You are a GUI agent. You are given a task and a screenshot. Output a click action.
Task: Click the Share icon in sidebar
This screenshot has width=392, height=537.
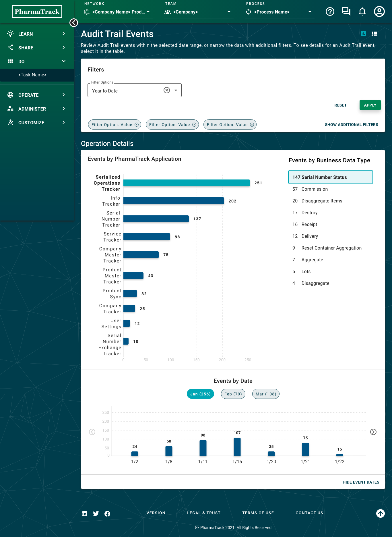click(x=10, y=47)
